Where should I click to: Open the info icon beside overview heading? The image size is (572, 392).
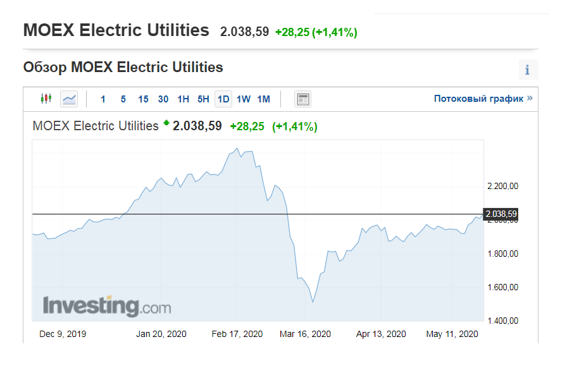point(528,70)
